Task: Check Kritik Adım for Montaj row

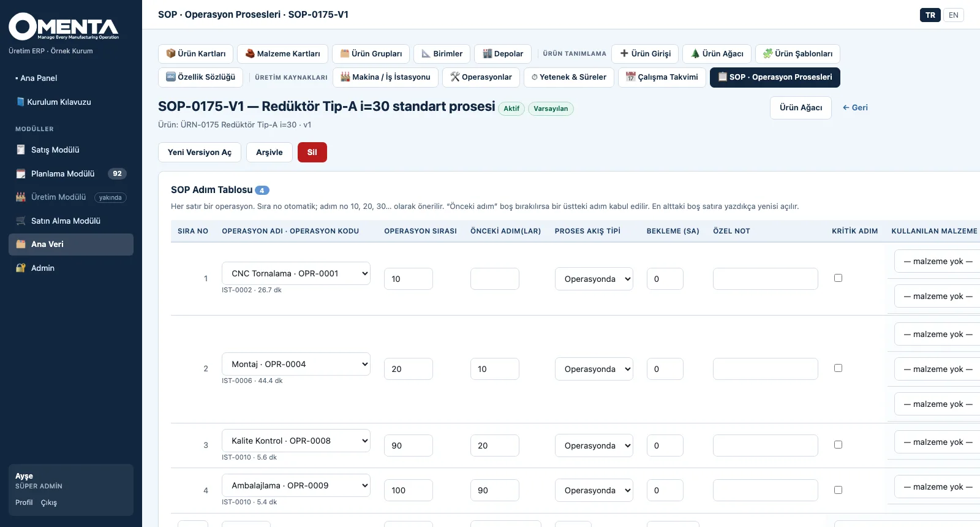Action: [x=838, y=368]
